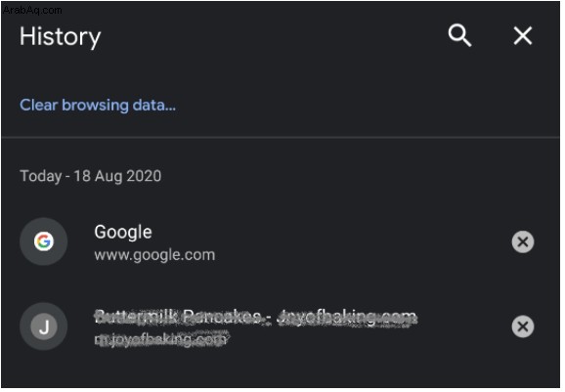
Task: Click the divider below Clear browsing data
Action: coord(281,137)
